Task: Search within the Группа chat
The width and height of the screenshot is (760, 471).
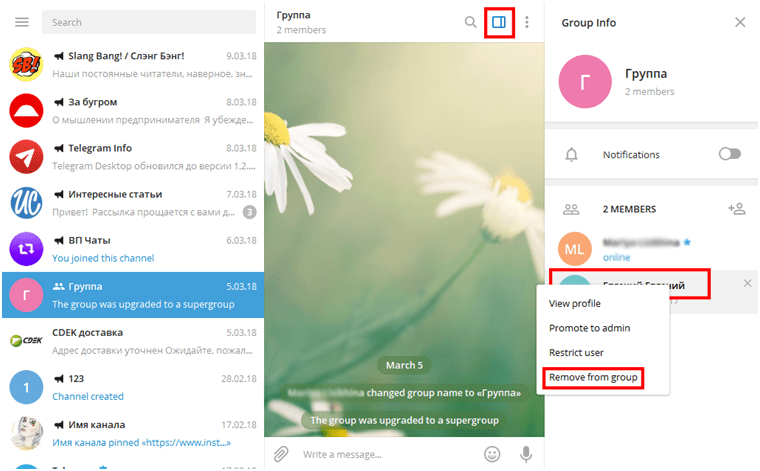Action: click(x=470, y=22)
